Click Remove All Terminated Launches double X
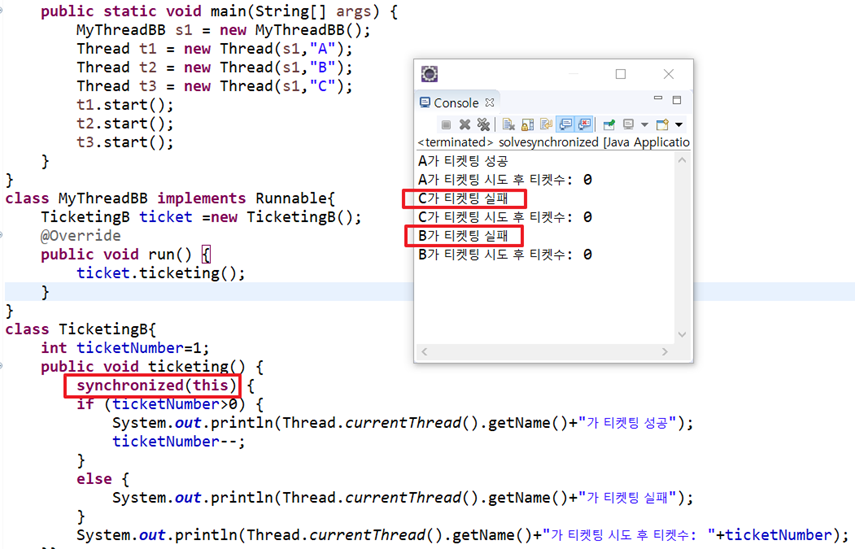Image resolution: width=855 pixels, height=549 pixels. 483,125
